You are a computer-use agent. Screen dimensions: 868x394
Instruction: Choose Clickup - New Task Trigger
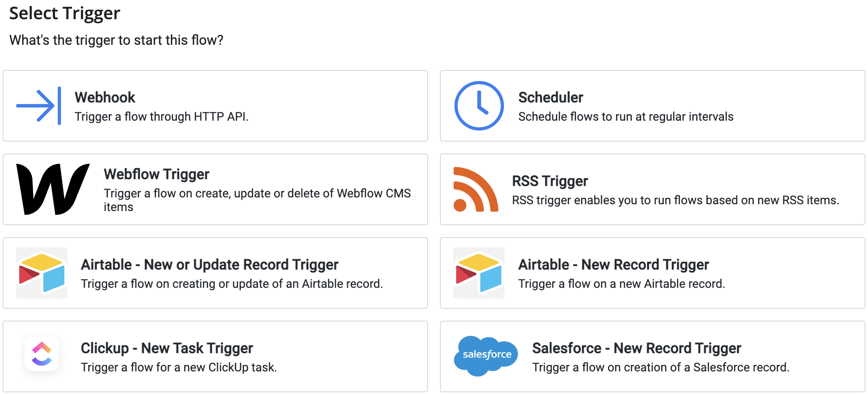tap(167, 348)
